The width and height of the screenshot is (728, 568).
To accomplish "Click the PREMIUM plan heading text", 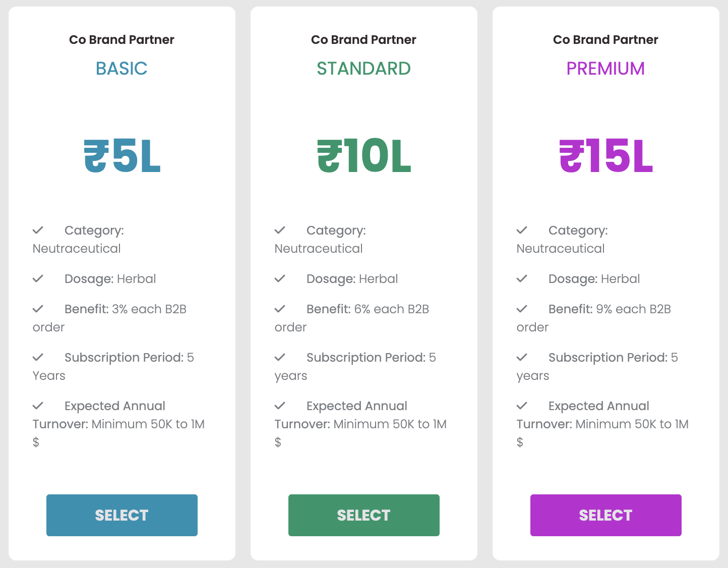I will coord(605,69).
